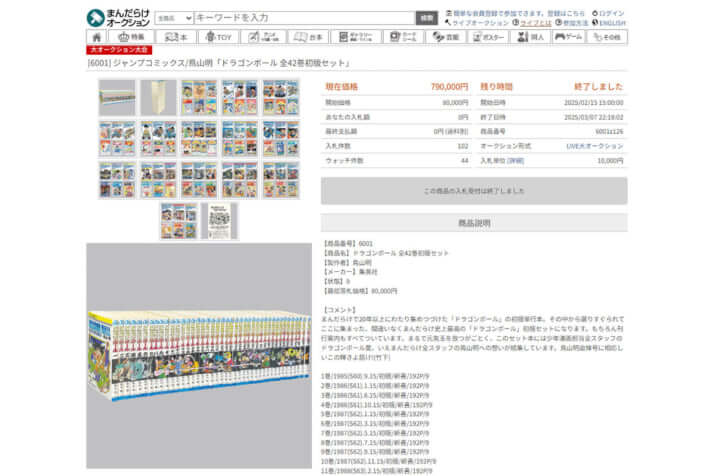Select the first thumbnail in third row

(x=117, y=180)
